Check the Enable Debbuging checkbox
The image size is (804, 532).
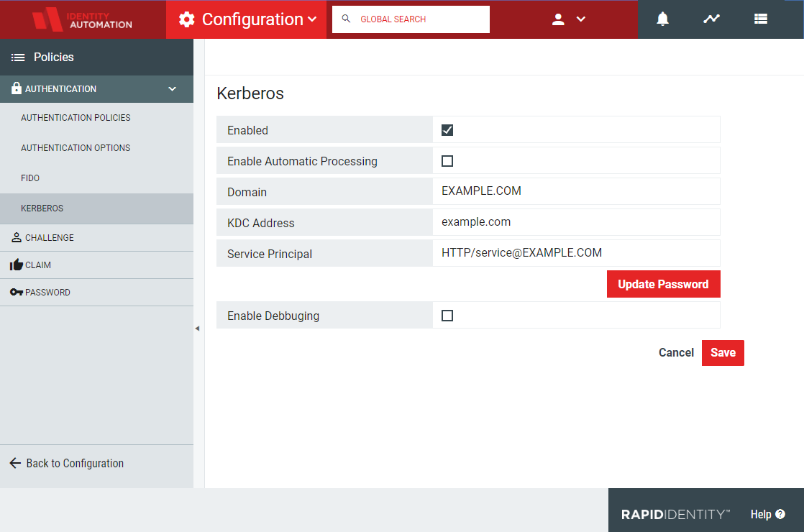[447, 316]
